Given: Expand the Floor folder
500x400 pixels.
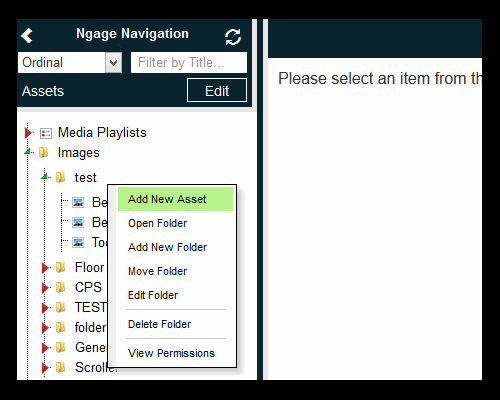Looking at the screenshot, I should (45, 267).
